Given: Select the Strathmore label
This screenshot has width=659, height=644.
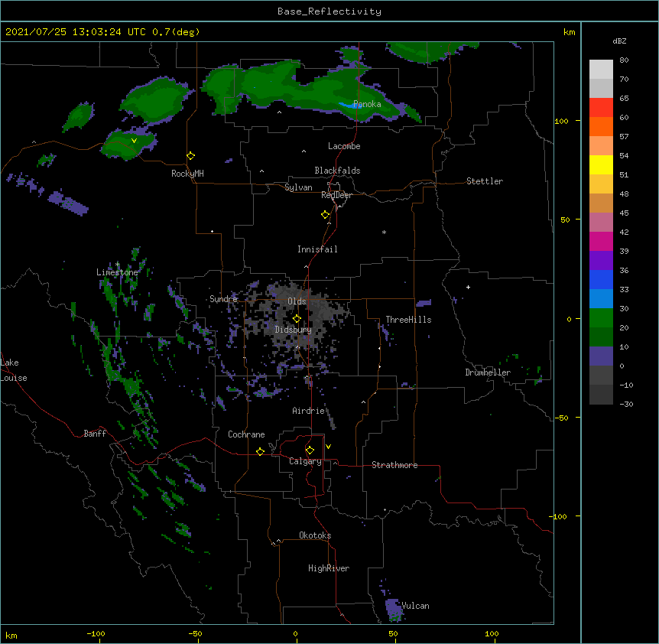Looking at the screenshot, I should point(394,465).
